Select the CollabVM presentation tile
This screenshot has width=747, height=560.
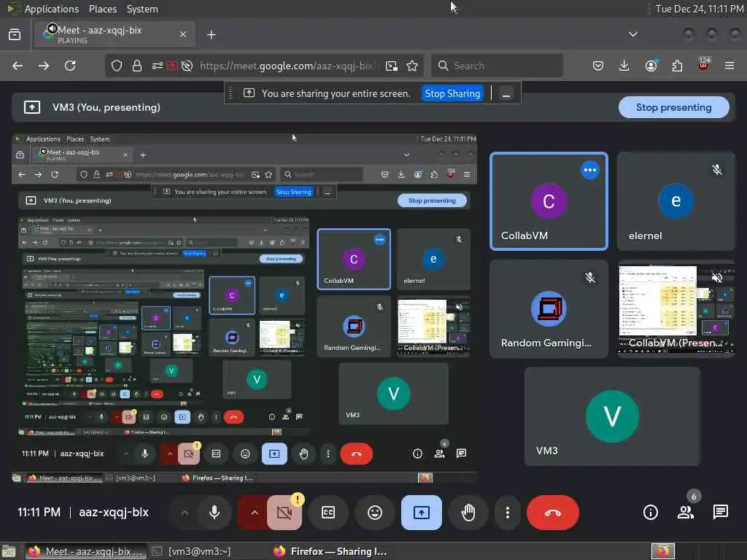676,308
